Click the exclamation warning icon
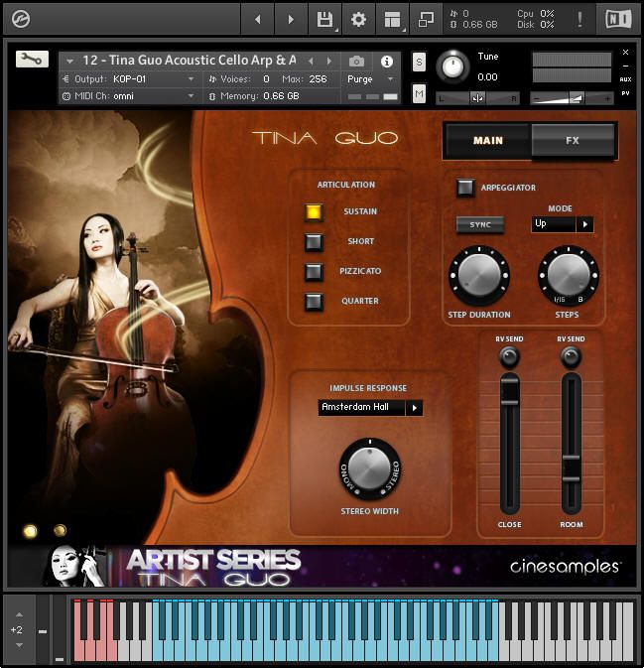 (x=580, y=19)
